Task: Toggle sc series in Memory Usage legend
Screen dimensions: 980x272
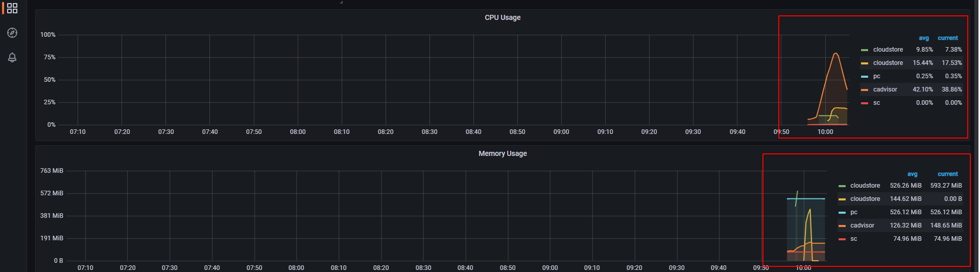Action: [853, 239]
